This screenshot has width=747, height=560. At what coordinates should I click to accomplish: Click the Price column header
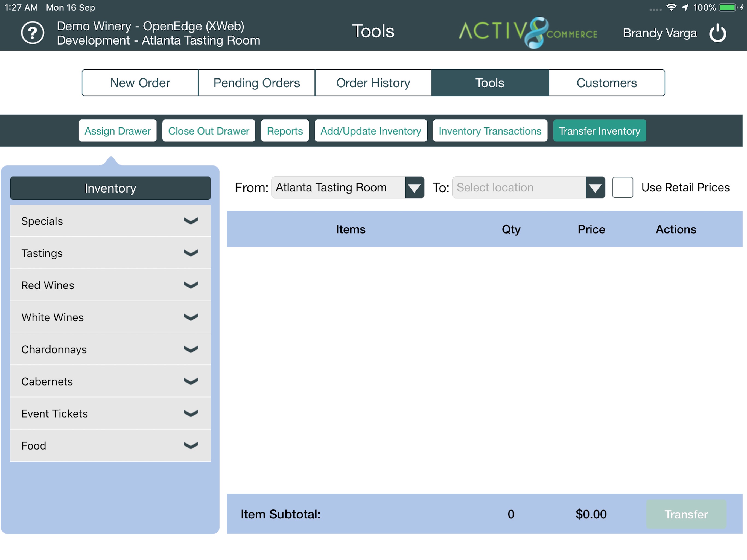click(591, 229)
